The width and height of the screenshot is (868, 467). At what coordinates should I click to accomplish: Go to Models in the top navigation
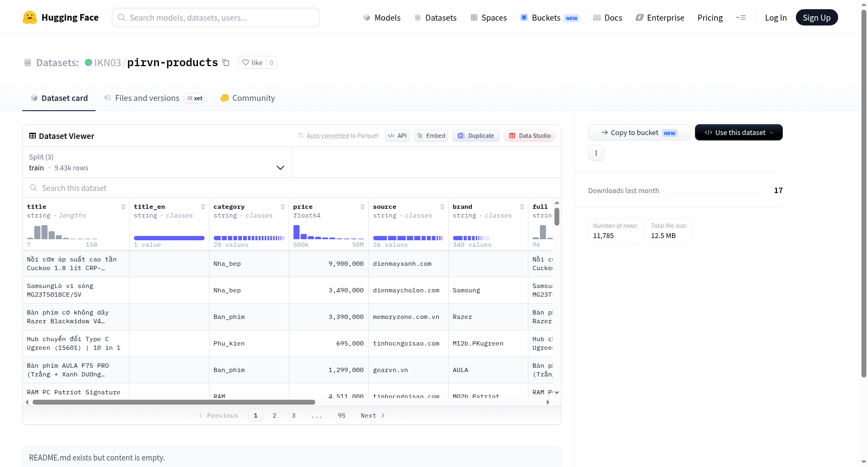click(x=382, y=17)
